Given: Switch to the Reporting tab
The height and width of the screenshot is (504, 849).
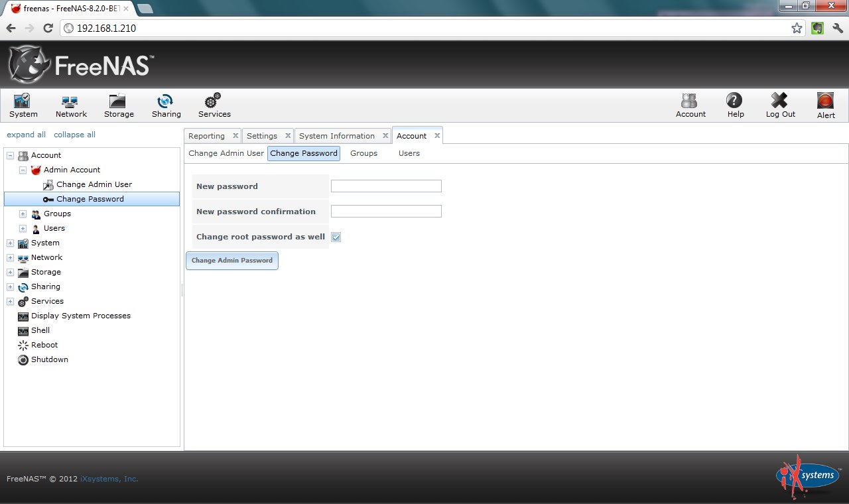Looking at the screenshot, I should pyautogui.click(x=206, y=136).
